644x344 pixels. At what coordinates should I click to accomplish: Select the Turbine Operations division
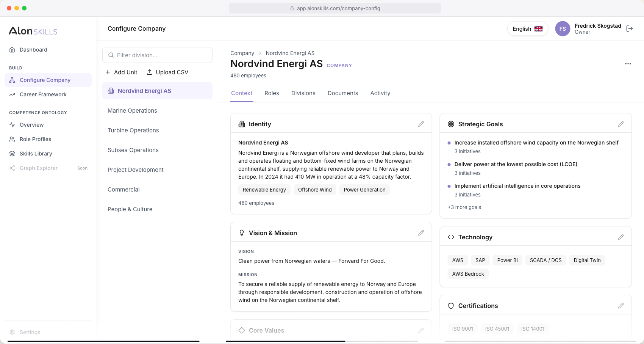157,130
